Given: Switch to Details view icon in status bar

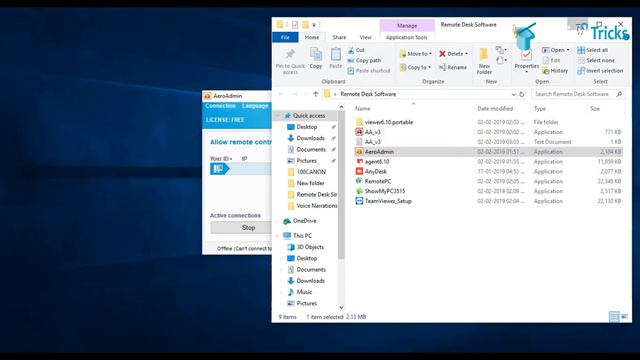Looking at the screenshot, I should coord(614,316).
